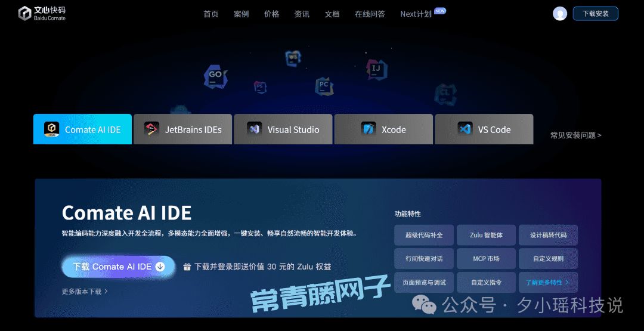Click the floating PhpStorm PS icon
Screen dimensions: 644x331
point(259,87)
